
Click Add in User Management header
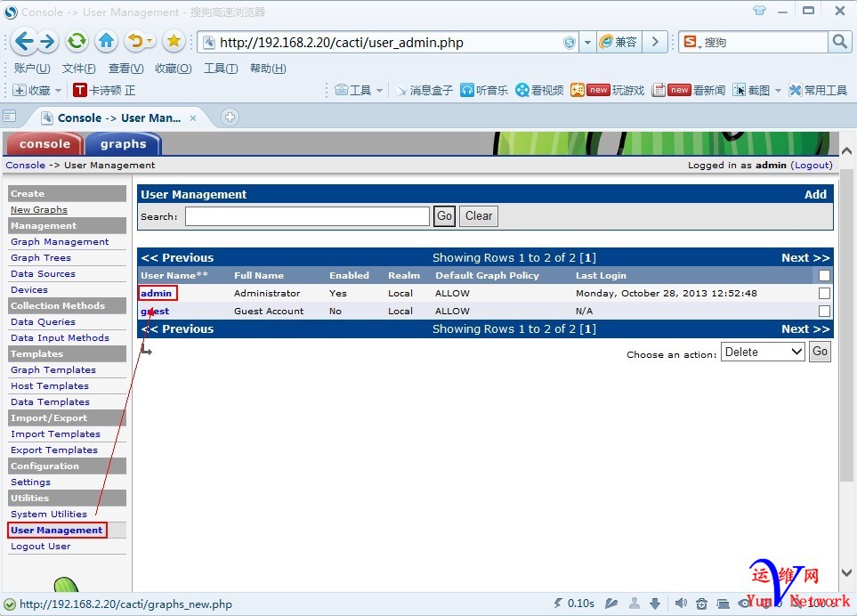[815, 195]
